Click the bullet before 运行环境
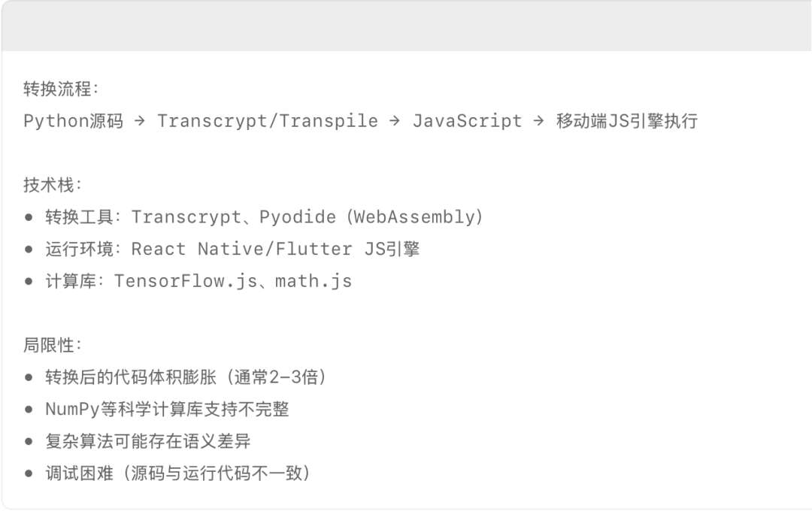The height and width of the screenshot is (511, 812). (29, 249)
